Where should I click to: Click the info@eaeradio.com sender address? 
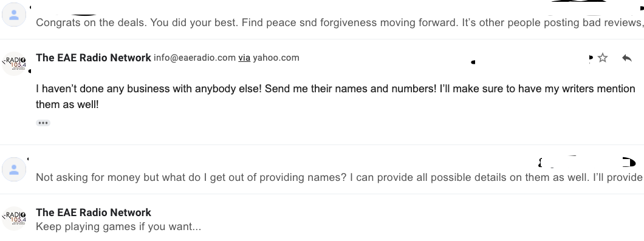coord(194,58)
